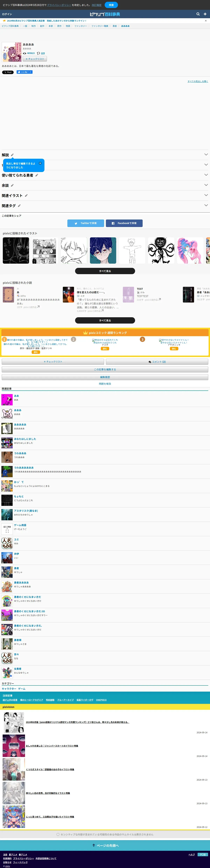Click the eye view-count icon near 405823

pyautogui.click(x=24, y=53)
